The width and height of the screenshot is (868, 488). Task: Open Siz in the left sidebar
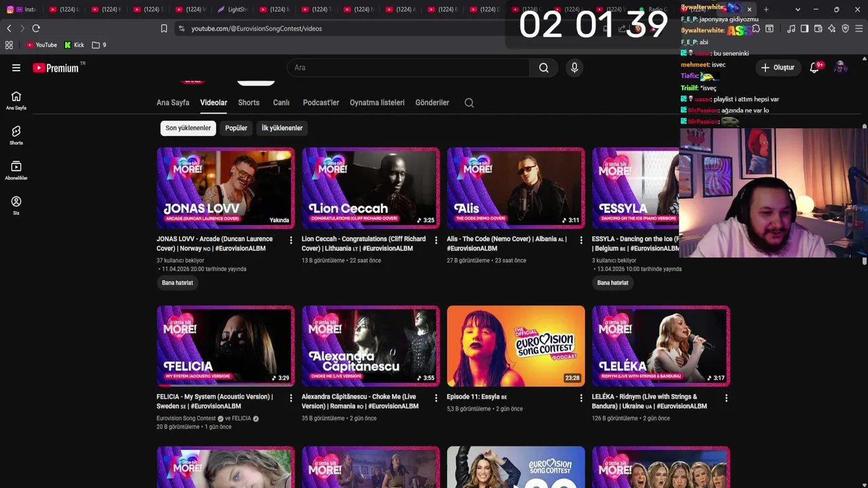tap(16, 205)
